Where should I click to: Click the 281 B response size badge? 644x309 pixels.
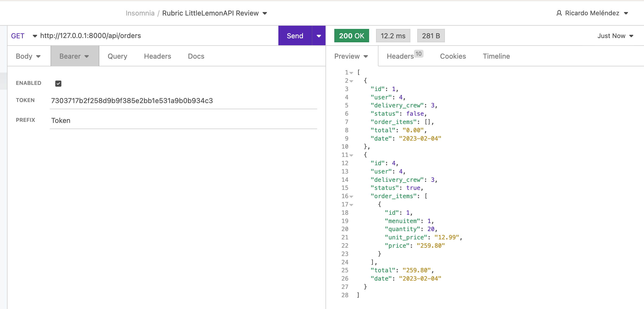[431, 36]
